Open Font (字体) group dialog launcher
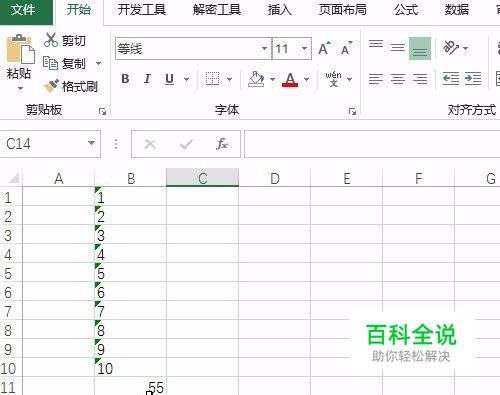The width and height of the screenshot is (500, 395). tap(352, 111)
